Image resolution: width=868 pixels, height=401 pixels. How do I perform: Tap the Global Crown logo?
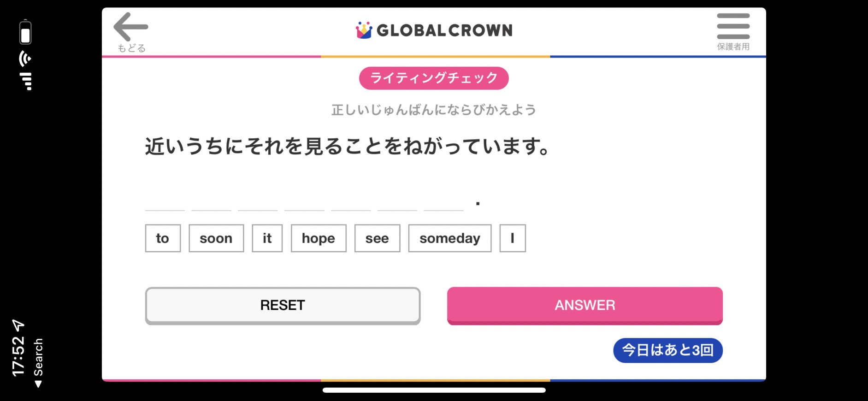pos(434,30)
